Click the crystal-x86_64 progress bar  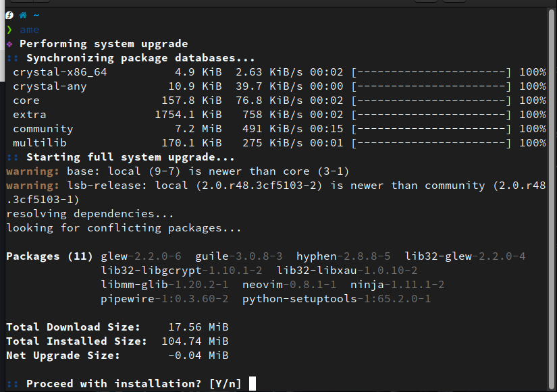tap(431, 72)
